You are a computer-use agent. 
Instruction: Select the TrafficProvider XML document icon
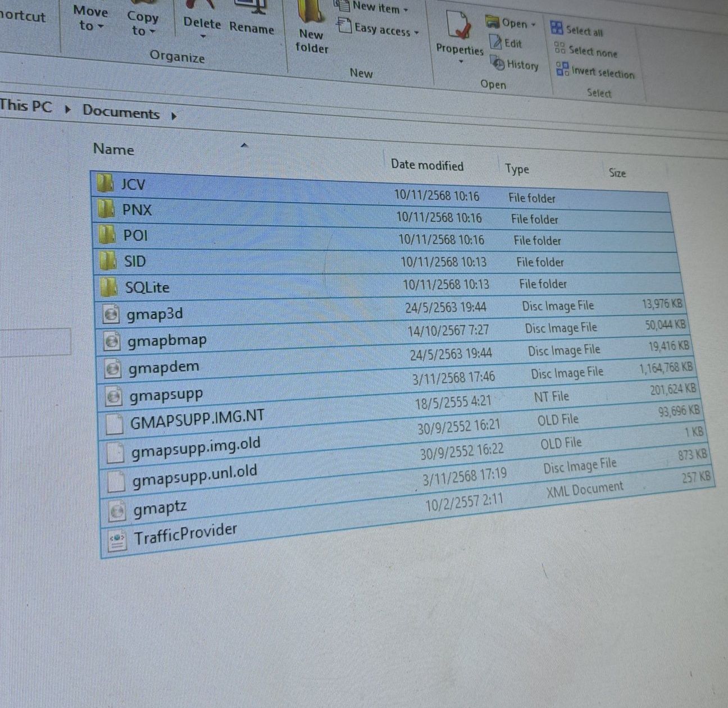(x=117, y=541)
